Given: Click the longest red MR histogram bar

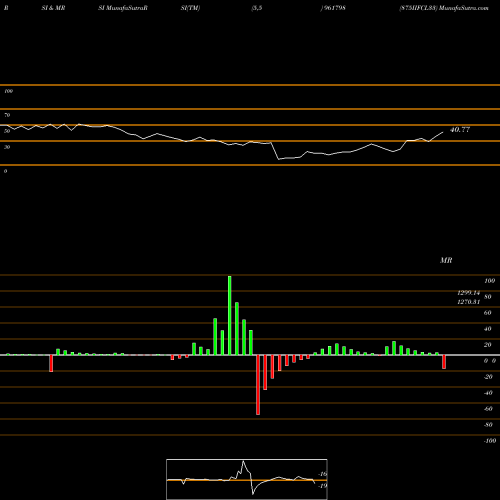Looking at the screenshot, I should point(258,385).
